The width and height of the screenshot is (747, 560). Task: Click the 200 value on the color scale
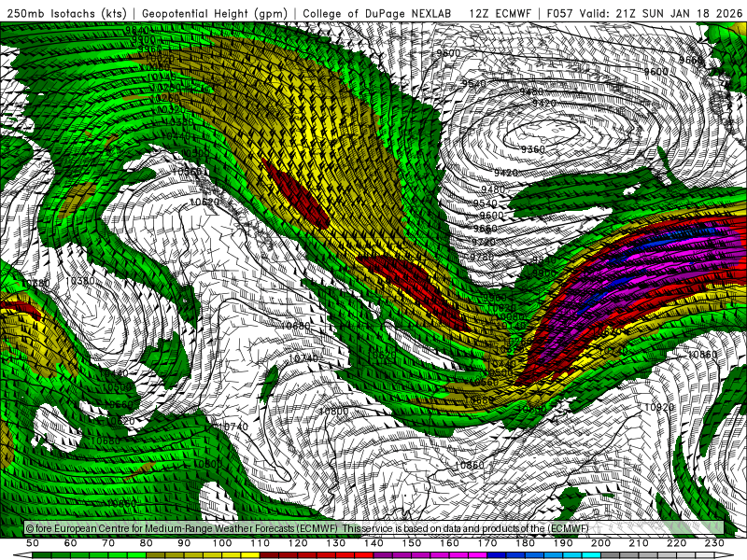point(600,542)
